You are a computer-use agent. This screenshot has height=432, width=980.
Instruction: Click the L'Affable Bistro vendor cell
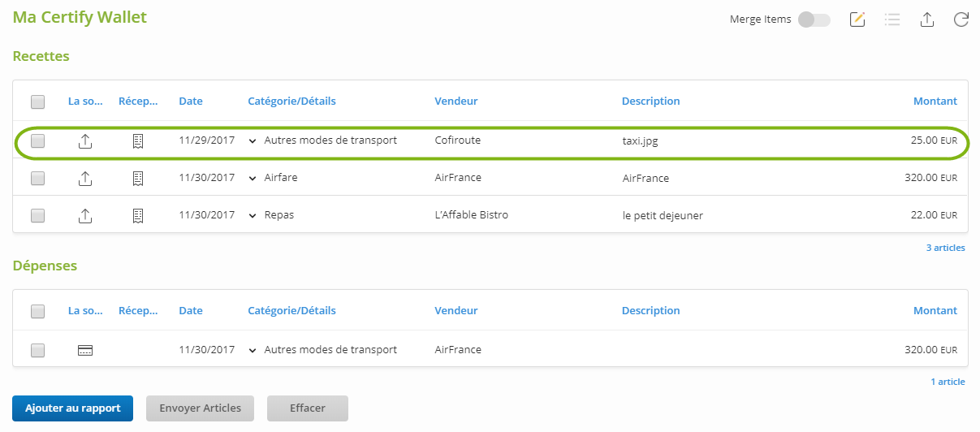(x=472, y=215)
